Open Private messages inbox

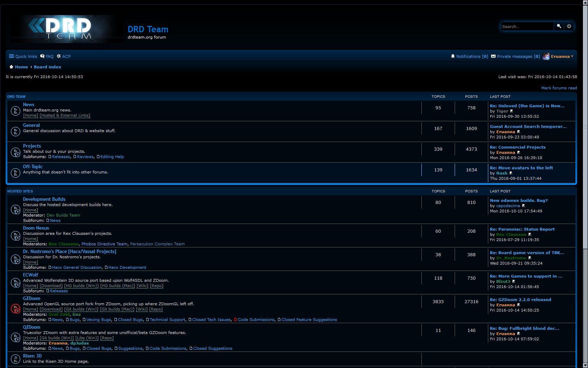(516, 56)
